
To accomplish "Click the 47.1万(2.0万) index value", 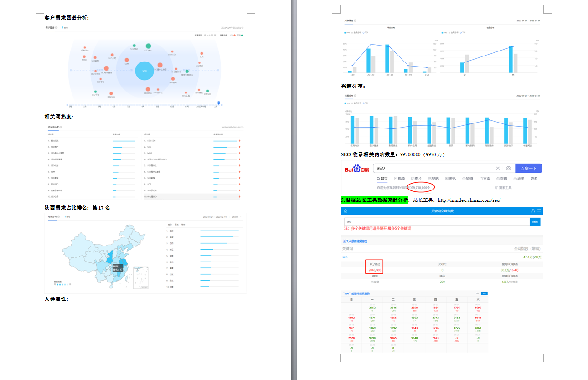I will point(532,257).
